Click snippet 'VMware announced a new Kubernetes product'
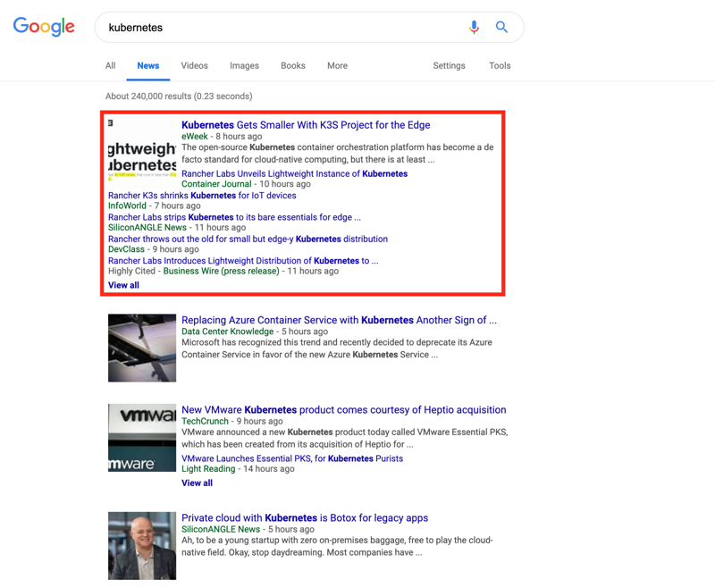This screenshot has width=715, height=588. tap(345, 438)
